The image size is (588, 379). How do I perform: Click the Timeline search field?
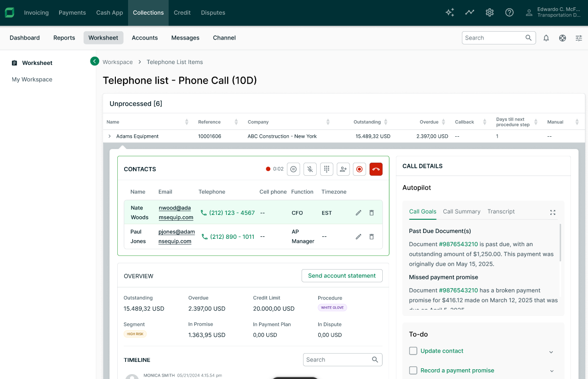coord(337,360)
